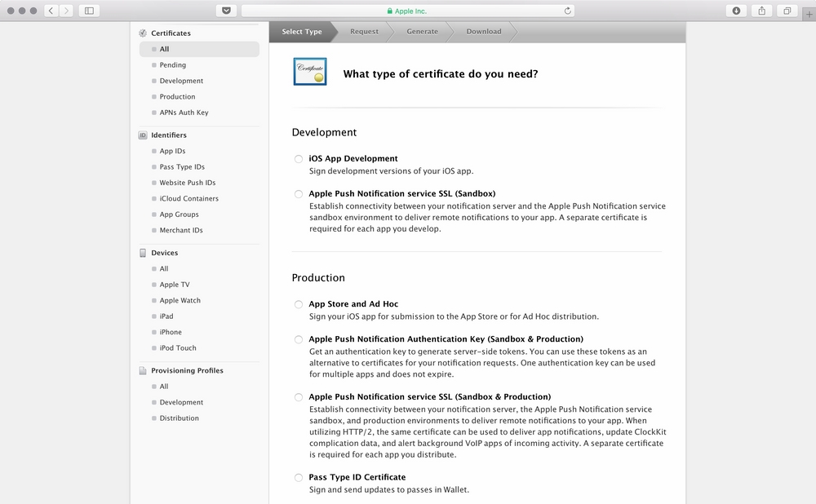
Task: Go forward using Safari's forward arrow
Action: (66, 11)
